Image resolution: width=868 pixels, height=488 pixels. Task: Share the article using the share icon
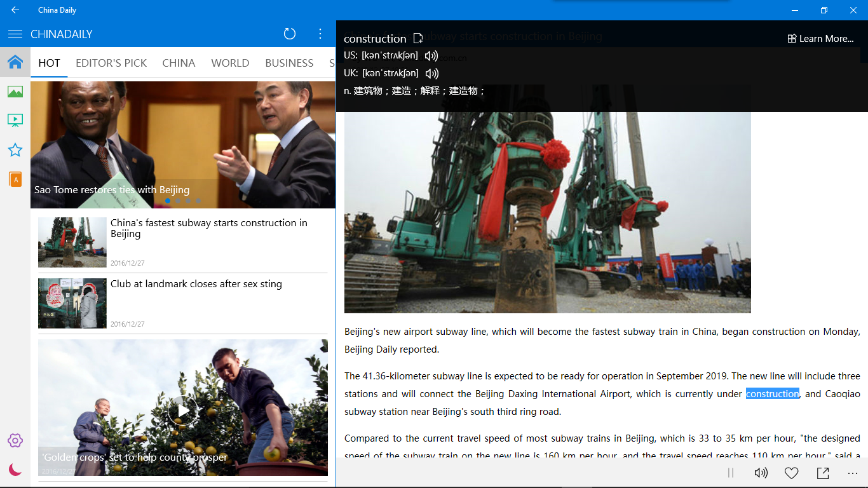pos(823,473)
